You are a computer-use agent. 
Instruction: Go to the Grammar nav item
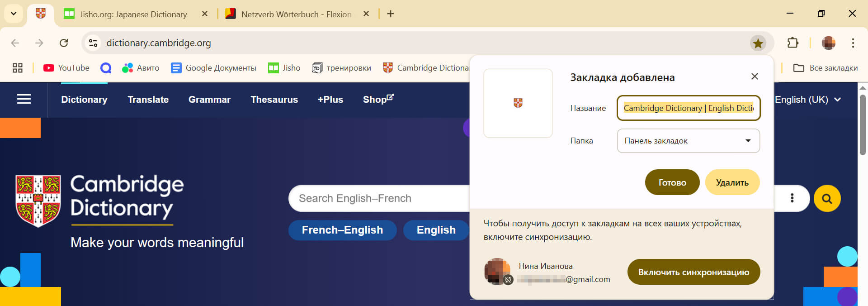[x=209, y=100]
